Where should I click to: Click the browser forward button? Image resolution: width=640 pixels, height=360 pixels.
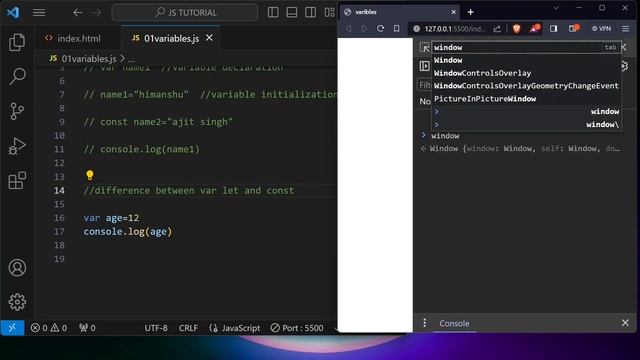pyautogui.click(x=364, y=29)
